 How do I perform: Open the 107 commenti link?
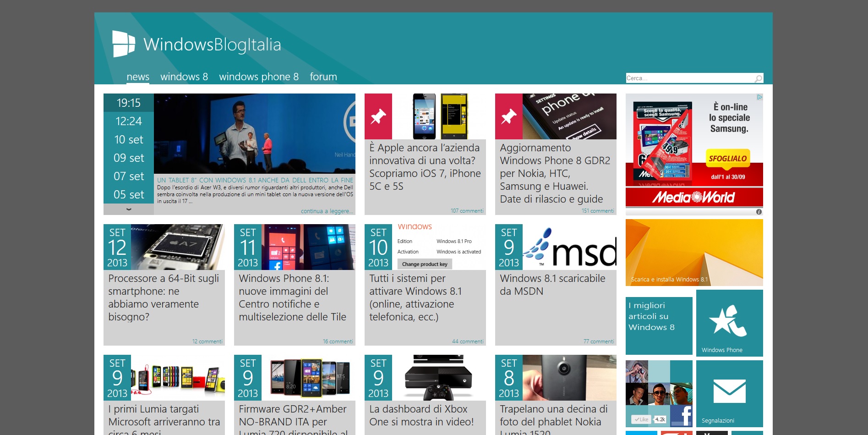(467, 211)
